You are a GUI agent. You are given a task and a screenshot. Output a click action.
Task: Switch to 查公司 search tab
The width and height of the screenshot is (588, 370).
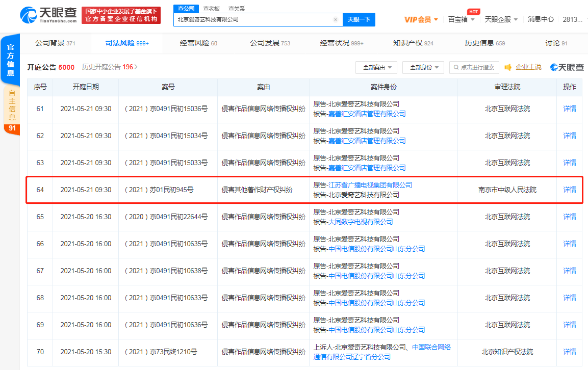[186, 9]
